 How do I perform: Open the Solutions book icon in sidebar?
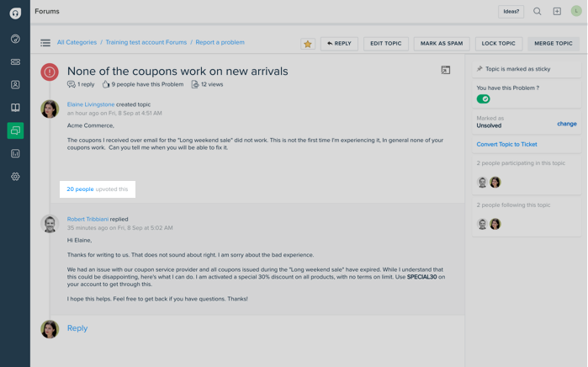tap(15, 108)
